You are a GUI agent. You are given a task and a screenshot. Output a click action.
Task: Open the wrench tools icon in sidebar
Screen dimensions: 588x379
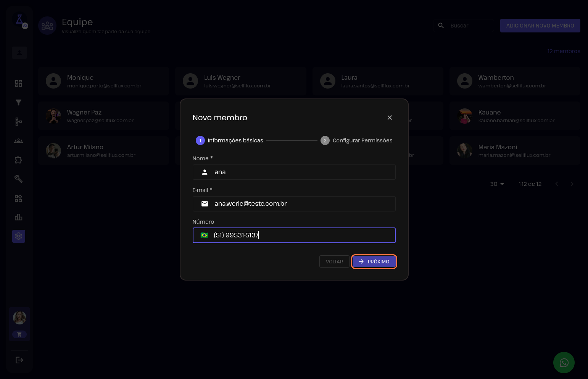click(18, 179)
